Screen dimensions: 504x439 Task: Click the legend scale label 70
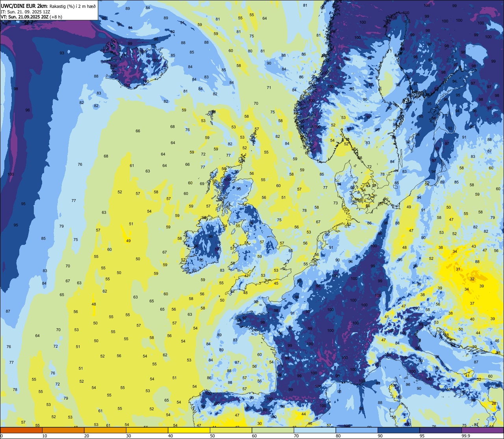[x=296, y=436]
